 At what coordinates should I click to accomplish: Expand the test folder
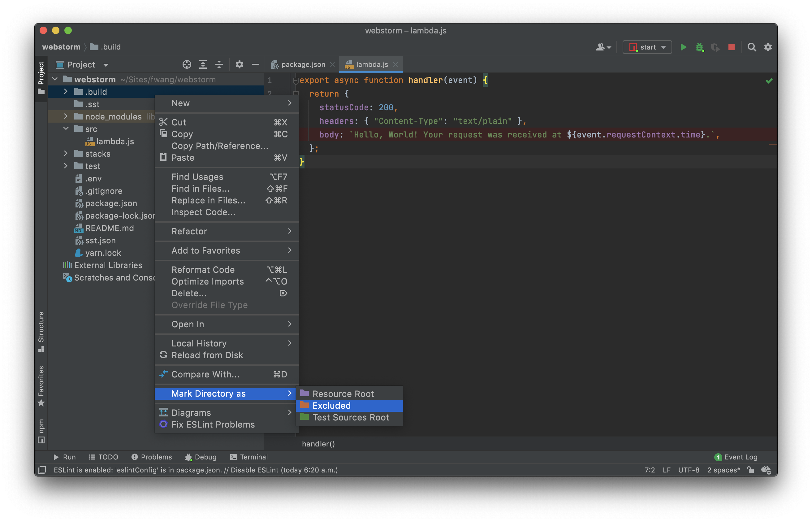click(66, 166)
